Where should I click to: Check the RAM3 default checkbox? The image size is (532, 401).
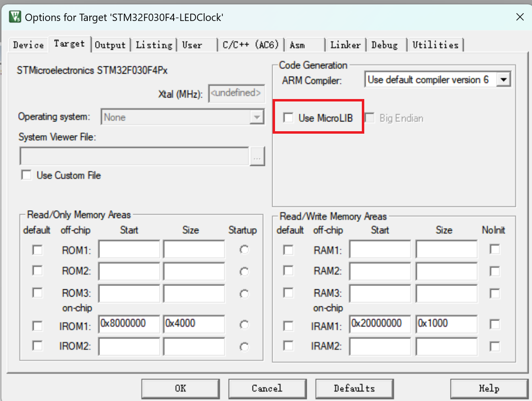pyautogui.click(x=288, y=292)
